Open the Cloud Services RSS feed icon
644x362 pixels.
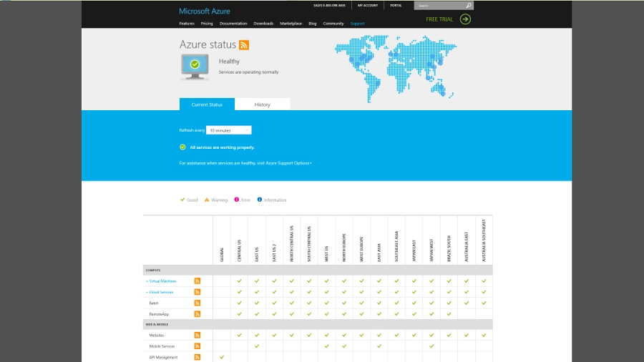197,292
